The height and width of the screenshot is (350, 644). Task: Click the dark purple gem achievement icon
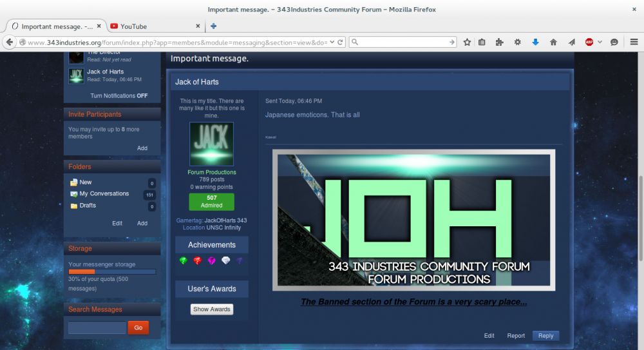click(240, 260)
